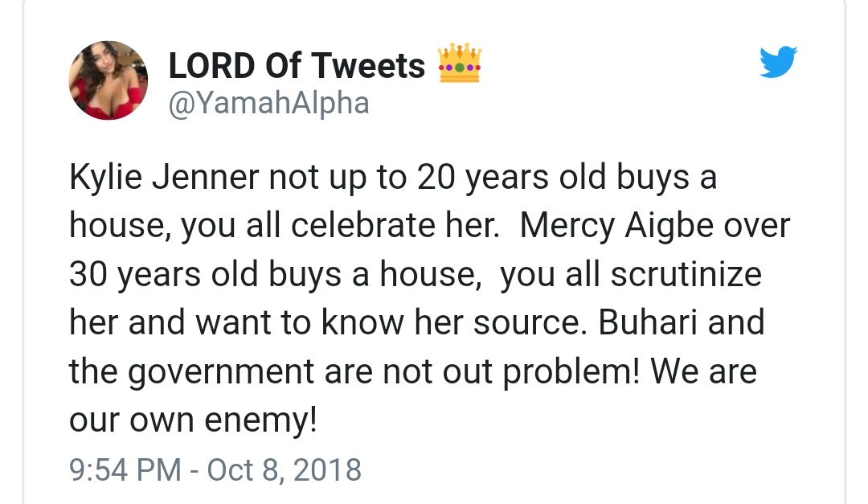Click the Oct 8, 2018 date
Viewport: 868px width, 504px height.
(x=285, y=469)
